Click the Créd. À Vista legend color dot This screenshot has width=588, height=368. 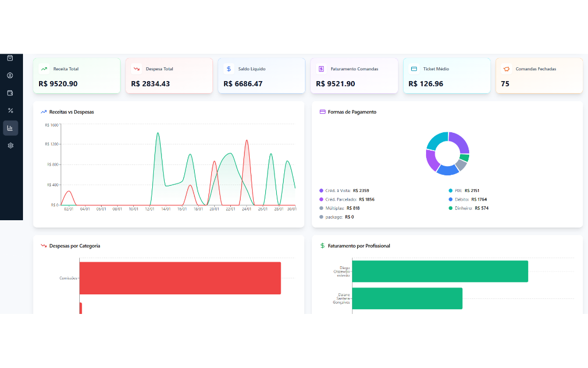(321, 191)
